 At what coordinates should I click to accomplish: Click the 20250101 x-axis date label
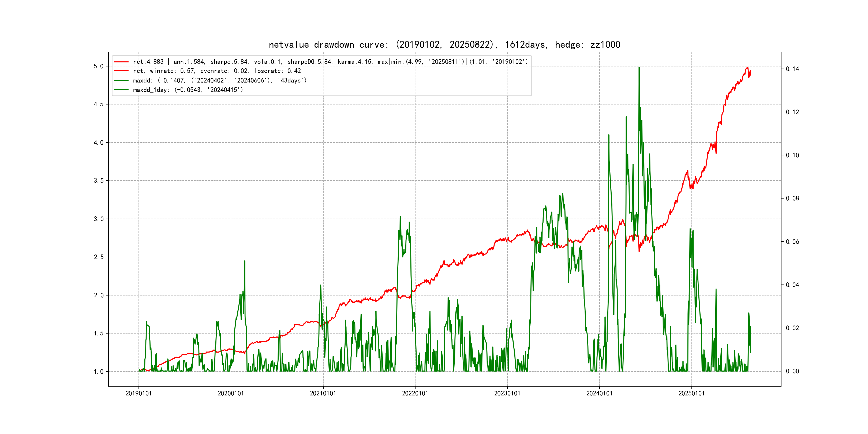691,394
